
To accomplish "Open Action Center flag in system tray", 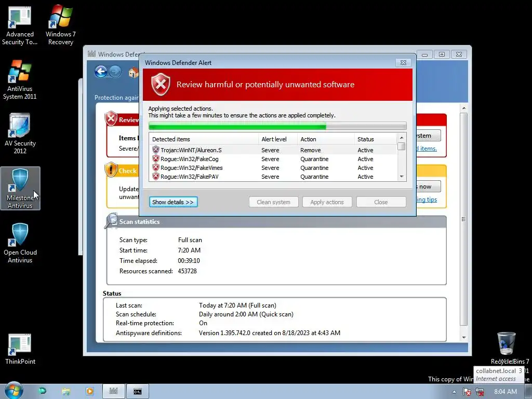I will (x=467, y=392).
